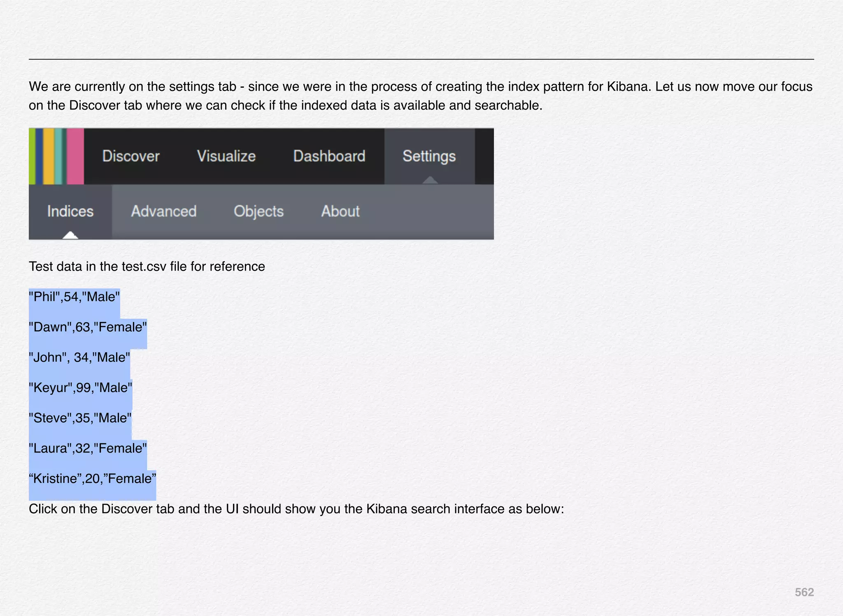Open the Dashboard tab

click(x=329, y=156)
